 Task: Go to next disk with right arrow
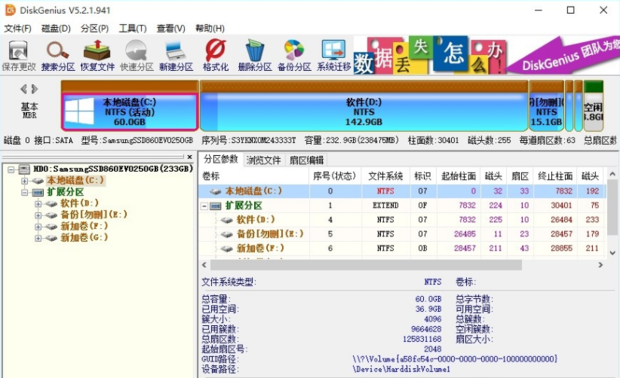(35, 89)
